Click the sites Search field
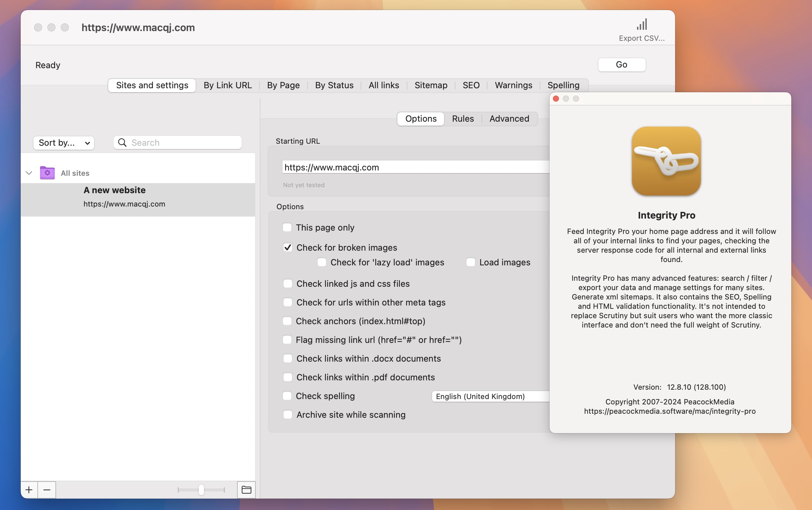 point(178,143)
